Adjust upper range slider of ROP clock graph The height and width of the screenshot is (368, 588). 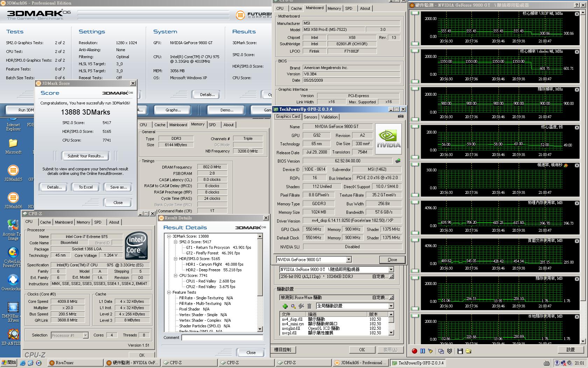415,13
